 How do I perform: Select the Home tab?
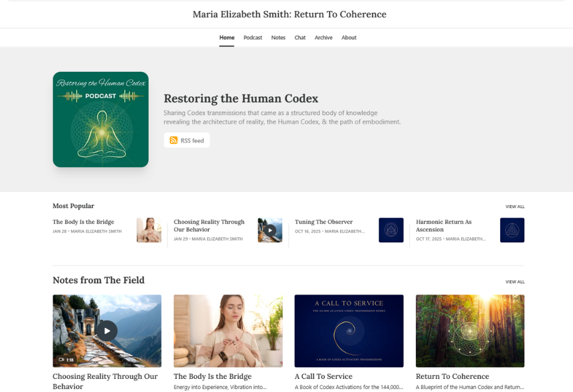[x=226, y=37]
